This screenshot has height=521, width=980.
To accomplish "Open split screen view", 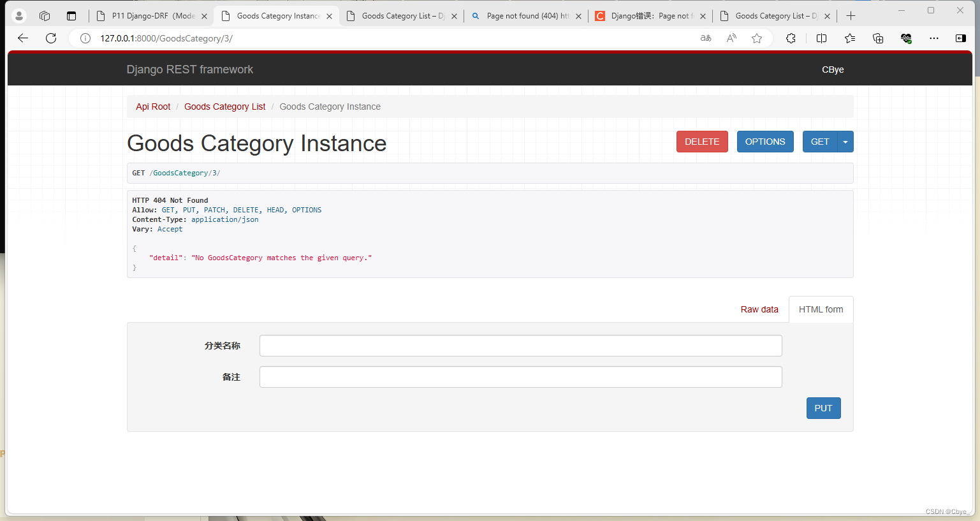I will 821,38.
